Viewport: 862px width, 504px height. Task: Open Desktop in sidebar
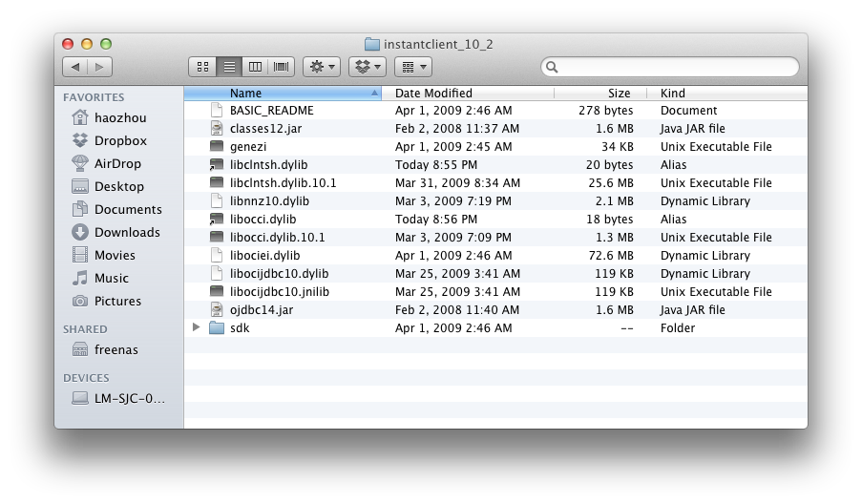(119, 187)
